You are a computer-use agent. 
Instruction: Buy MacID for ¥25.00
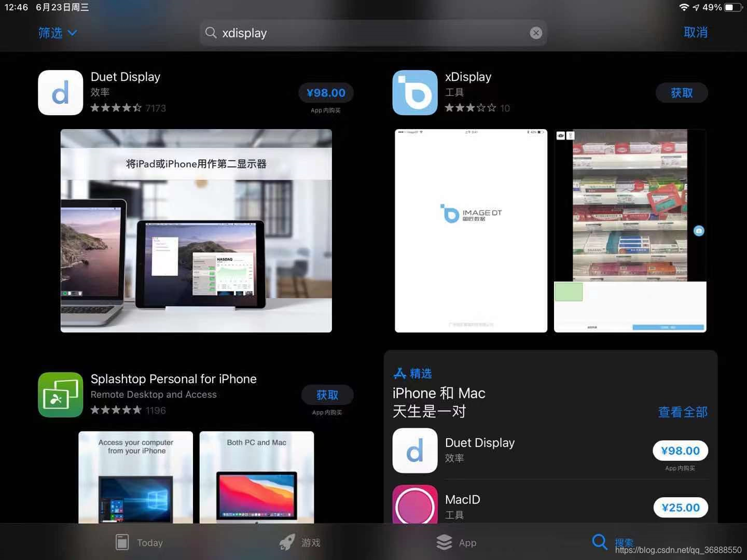click(x=681, y=508)
